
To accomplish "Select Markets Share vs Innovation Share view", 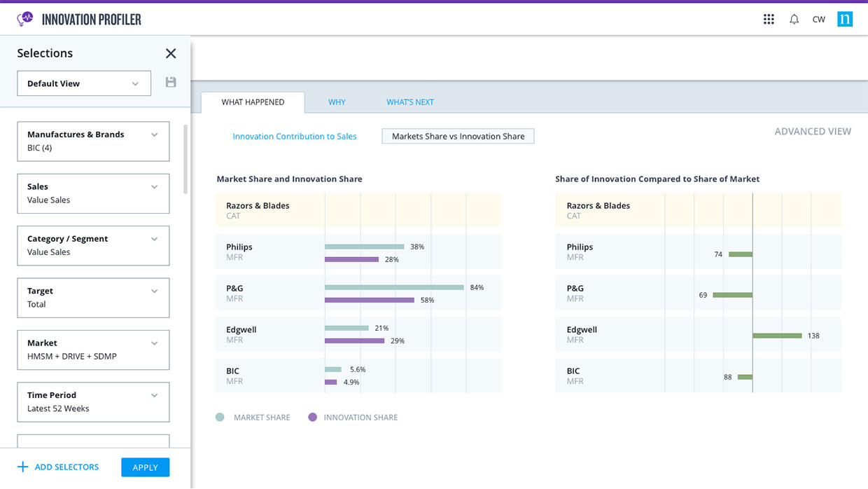I will click(458, 137).
